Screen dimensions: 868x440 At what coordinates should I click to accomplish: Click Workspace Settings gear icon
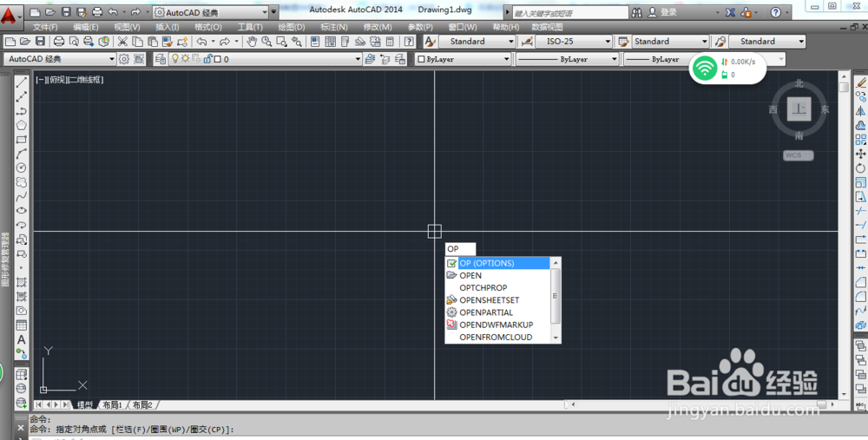124,59
